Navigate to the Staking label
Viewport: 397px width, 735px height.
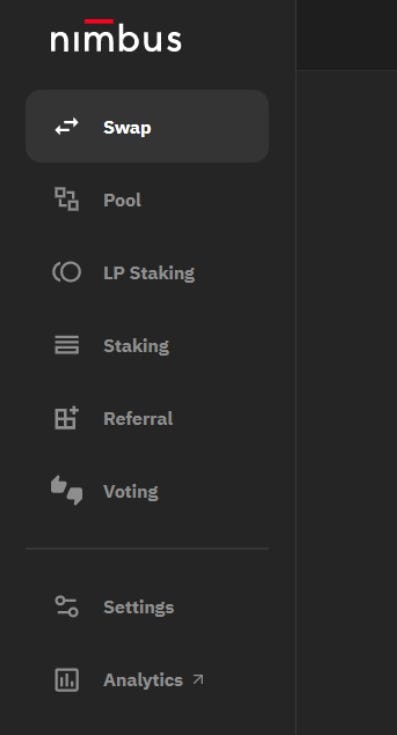(x=136, y=346)
